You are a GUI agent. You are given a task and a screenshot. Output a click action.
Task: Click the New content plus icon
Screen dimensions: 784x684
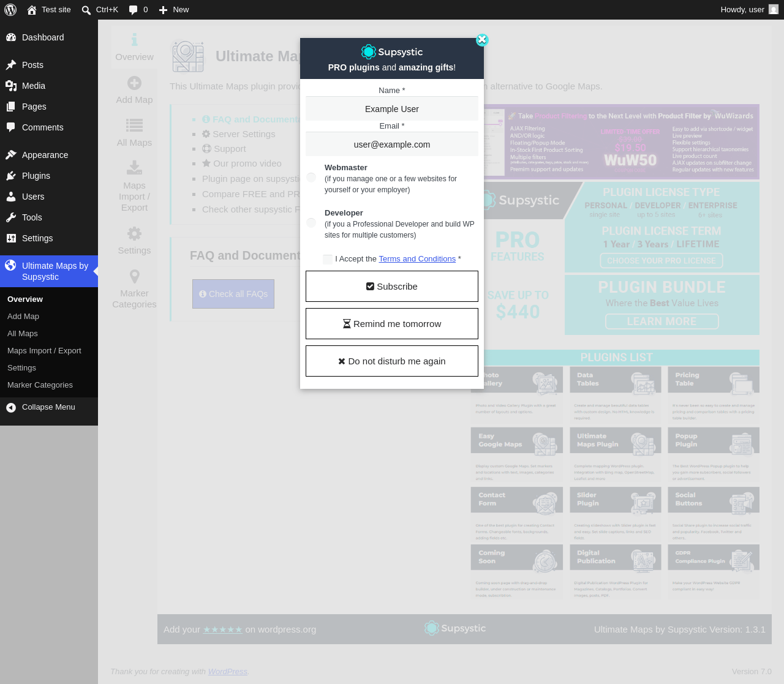[x=163, y=10]
